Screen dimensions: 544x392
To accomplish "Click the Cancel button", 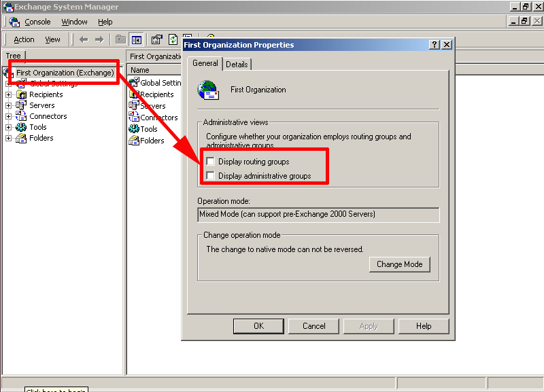I will point(313,326).
